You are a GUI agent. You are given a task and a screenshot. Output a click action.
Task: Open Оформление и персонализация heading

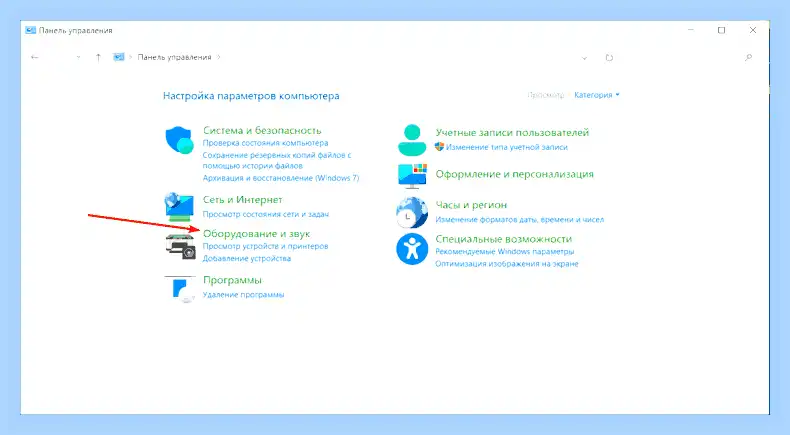point(515,174)
